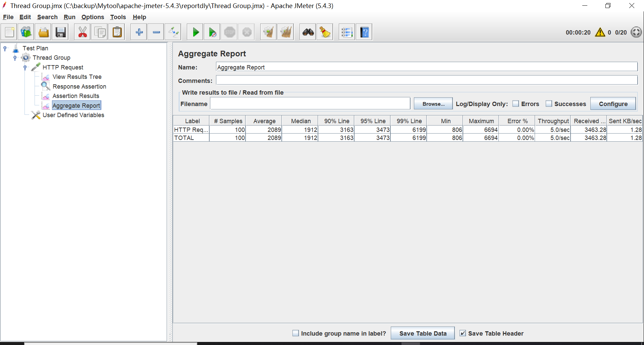Click into the Comments field
The image size is (644, 345).
[427, 80]
